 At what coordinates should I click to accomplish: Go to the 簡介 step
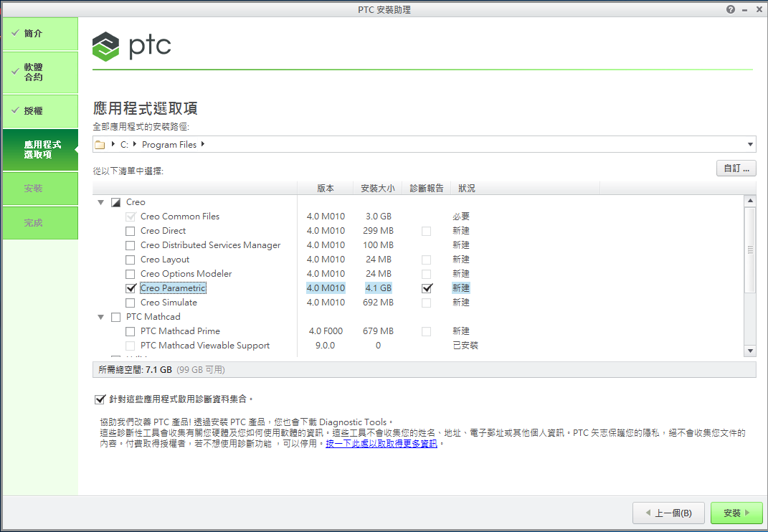click(39, 34)
